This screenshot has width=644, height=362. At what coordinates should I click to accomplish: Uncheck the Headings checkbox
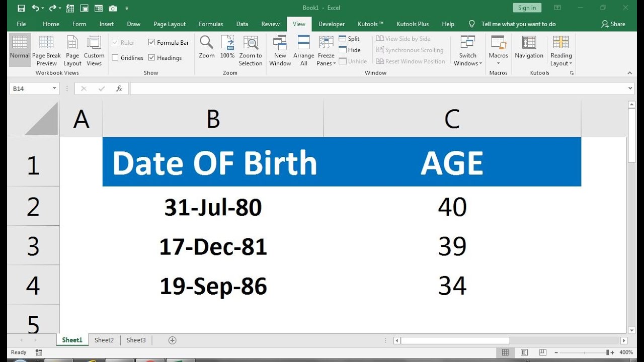point(151,58)
